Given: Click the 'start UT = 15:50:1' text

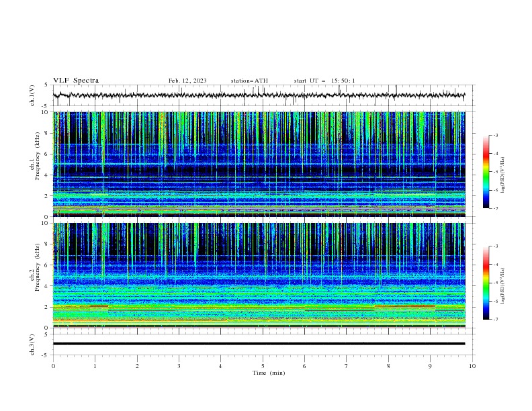Looking at the screenshot, I should (324, 81).
